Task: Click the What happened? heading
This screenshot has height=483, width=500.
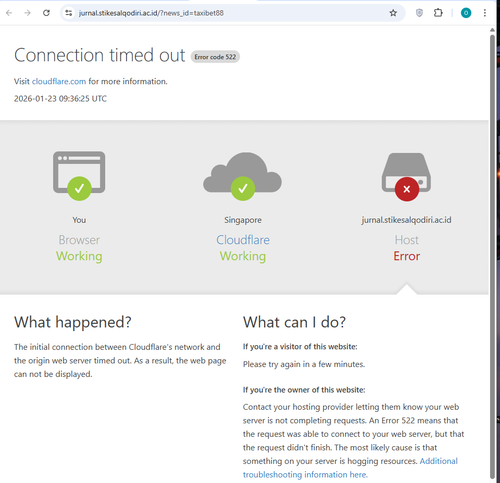Action: pyautogui.click(x=73, y=322)
